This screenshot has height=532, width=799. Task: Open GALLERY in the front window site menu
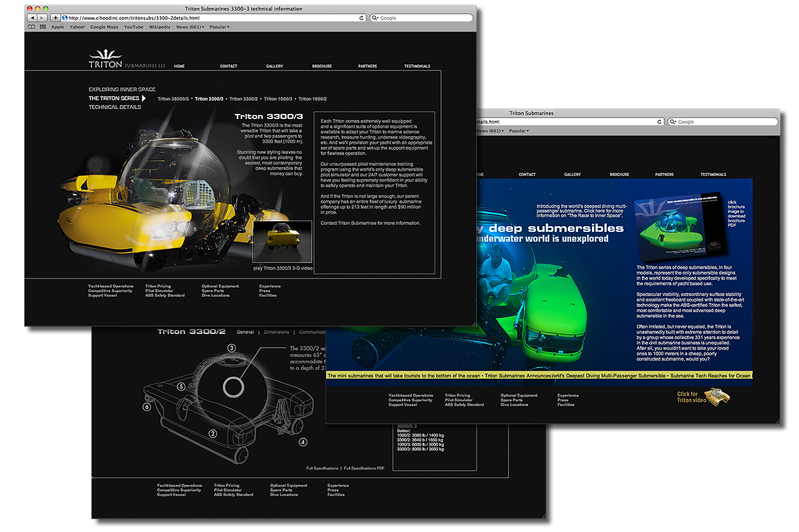tap(275, 66)
